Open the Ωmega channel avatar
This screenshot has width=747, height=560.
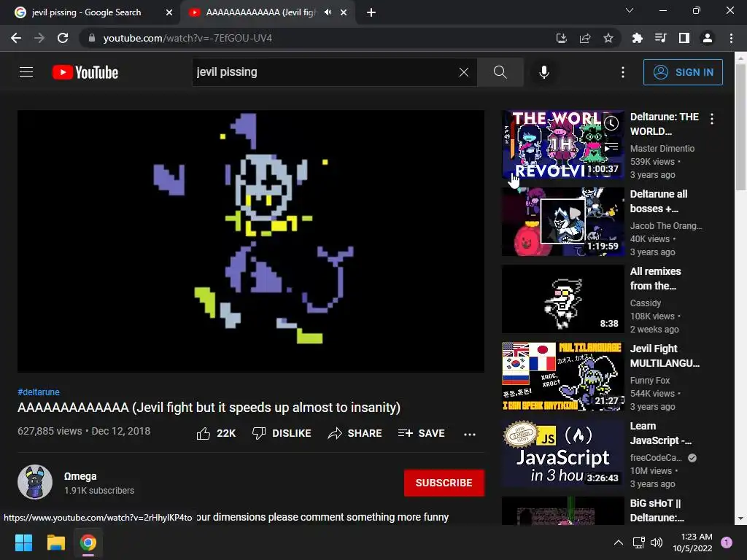(35, 482)
